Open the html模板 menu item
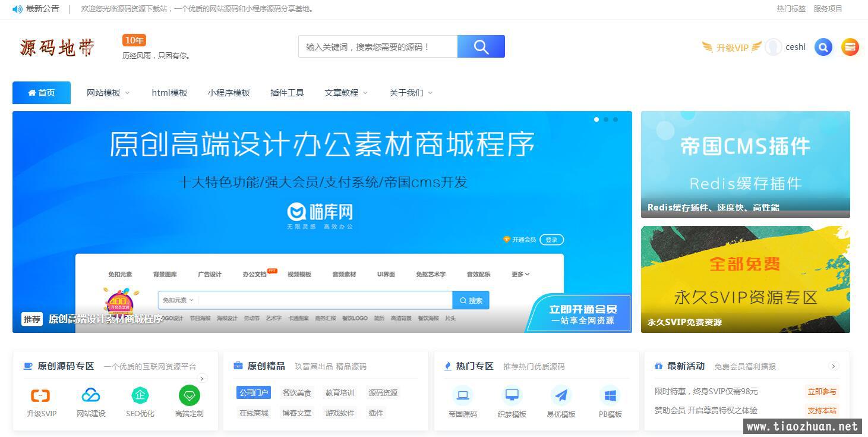 click(169, 93)
